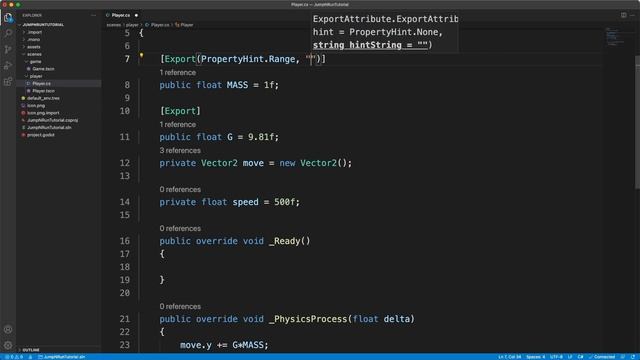640x360 pixels.
Task: Open JumpNRunTutorial.csproj file
Action: coord(53,120)
